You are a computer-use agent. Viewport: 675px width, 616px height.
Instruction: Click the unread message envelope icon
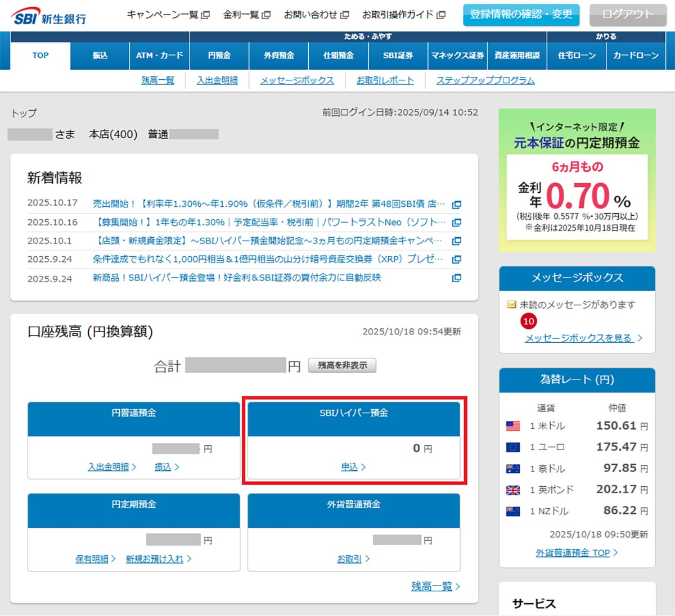[511, 305]
